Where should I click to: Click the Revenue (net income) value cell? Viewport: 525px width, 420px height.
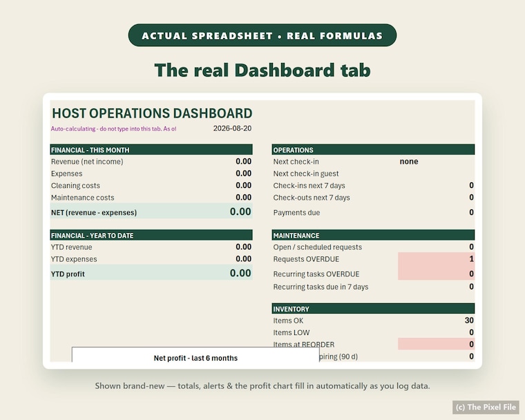(x=243, y=162)
